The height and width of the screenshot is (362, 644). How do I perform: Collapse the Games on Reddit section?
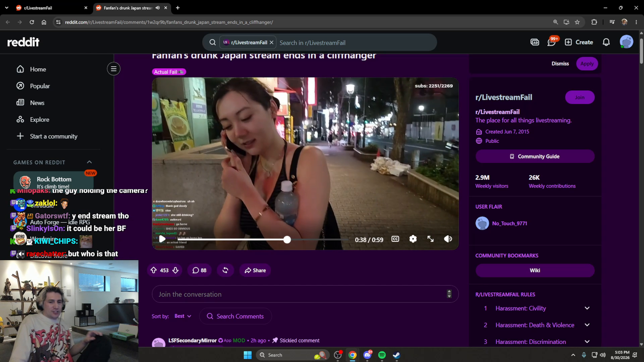[x=89, y=162]
